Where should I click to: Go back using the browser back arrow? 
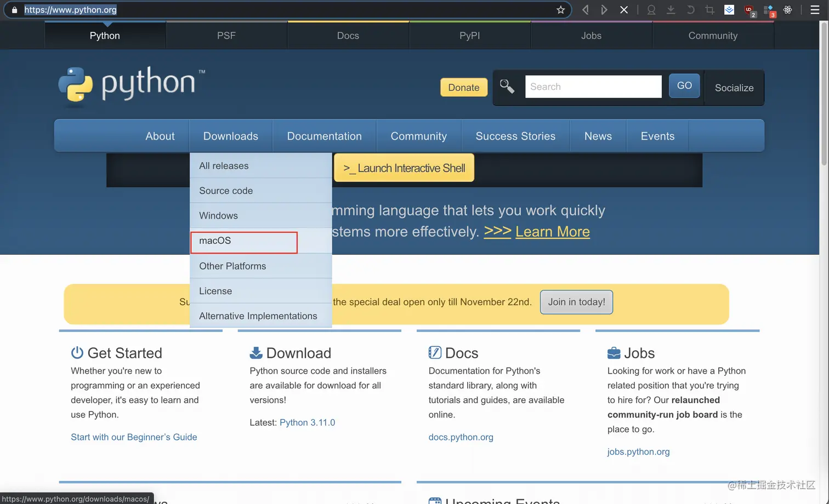click(x=586, y=10)
